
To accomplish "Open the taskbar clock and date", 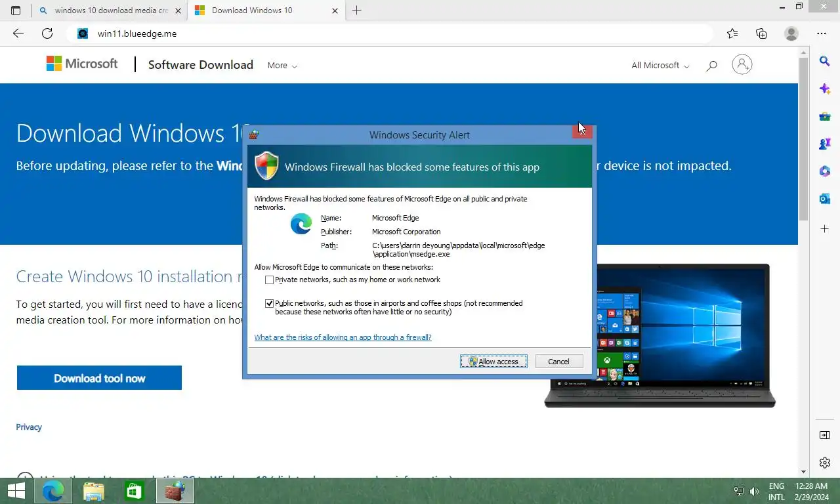I will 811,492.
